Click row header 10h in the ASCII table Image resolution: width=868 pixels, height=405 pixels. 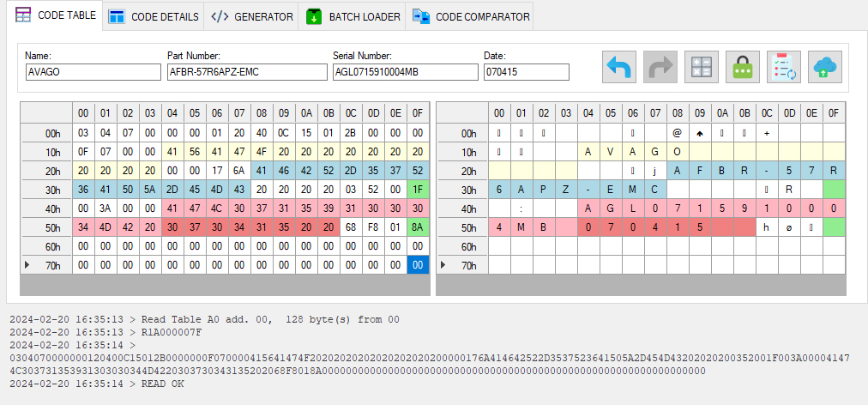(462, 152)
